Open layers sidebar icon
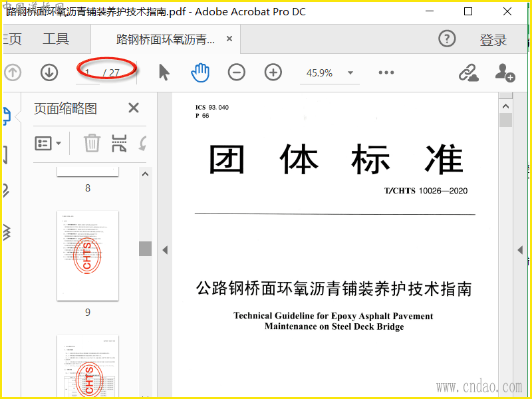The image size is (532, 399). coord(7,232)
